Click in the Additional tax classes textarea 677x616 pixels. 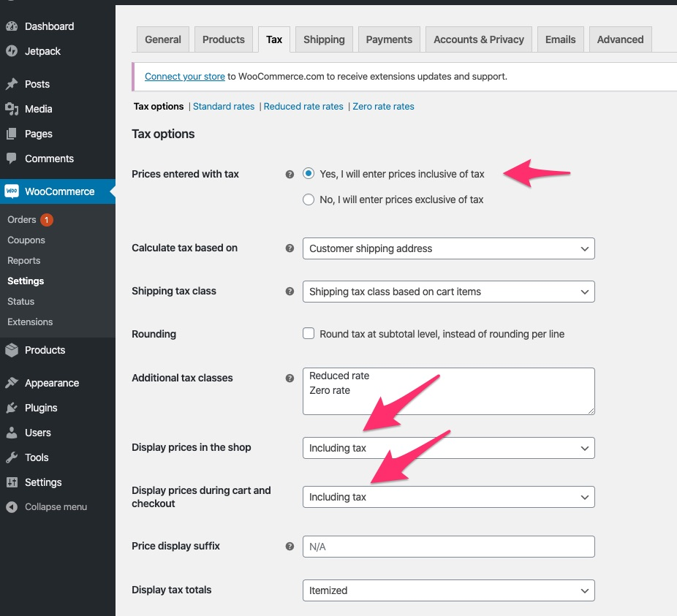click(449, 391)
